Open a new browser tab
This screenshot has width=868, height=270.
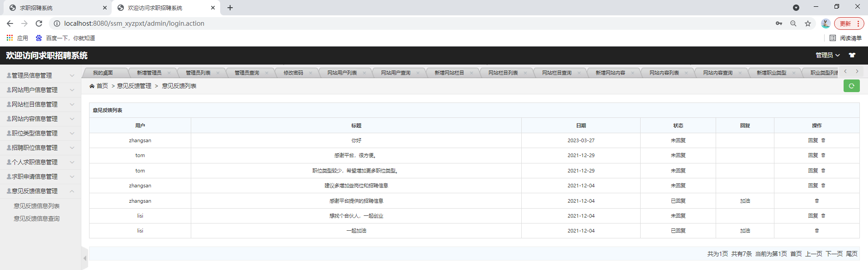coord(230,8)
